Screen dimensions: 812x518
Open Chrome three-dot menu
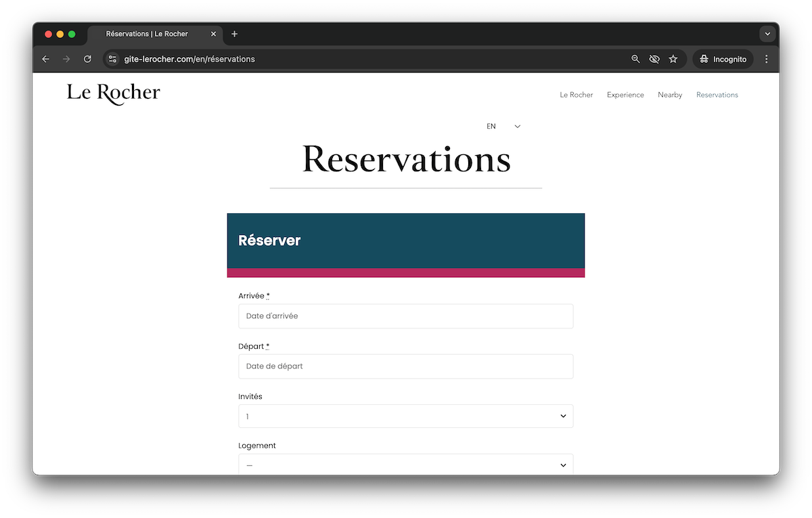pos(766,59)
